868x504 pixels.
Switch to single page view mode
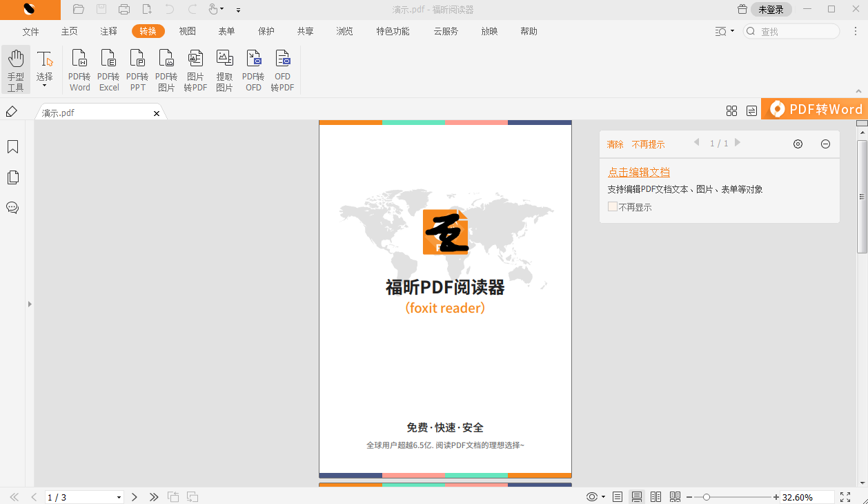point(618,497)
